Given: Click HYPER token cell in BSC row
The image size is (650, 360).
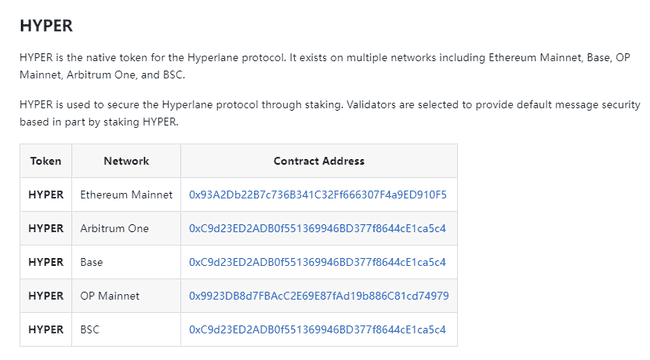Looking at the screenshot, I should click(46, 330).
